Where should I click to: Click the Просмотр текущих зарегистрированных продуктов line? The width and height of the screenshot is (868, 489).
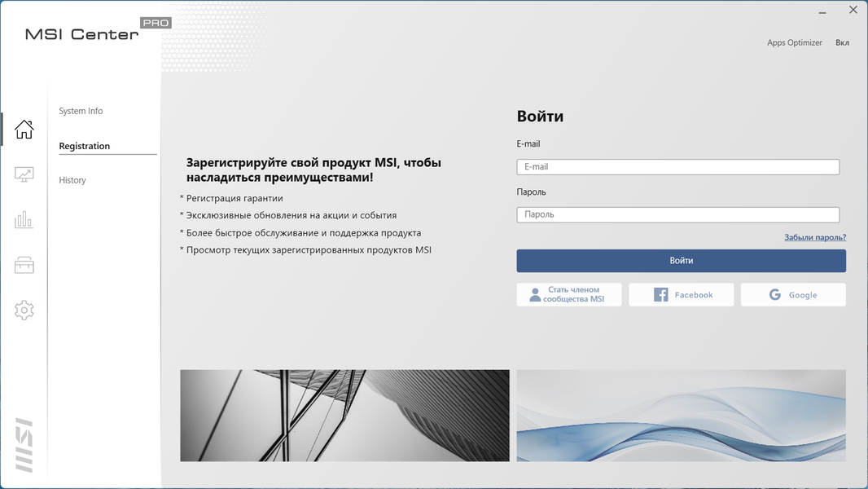tap(309, 249)
